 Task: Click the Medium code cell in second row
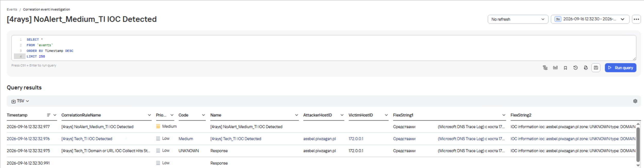point(186,139)
